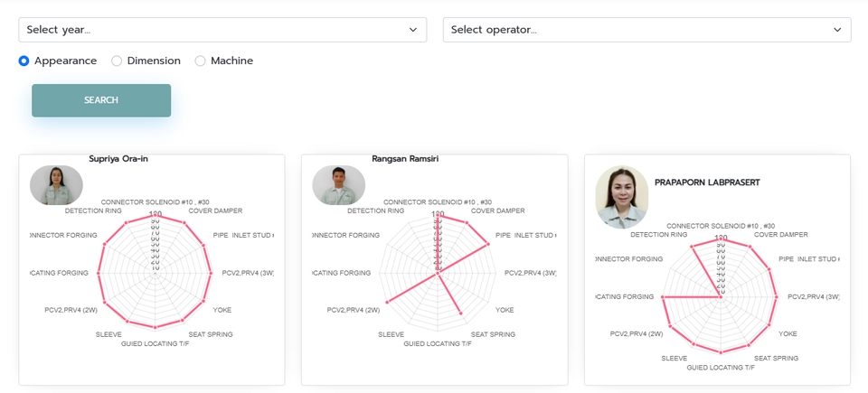This screenshot has width=868, height=393.
Task: Click Prapaporn Labprasert's profile photo
Action: 622,197
